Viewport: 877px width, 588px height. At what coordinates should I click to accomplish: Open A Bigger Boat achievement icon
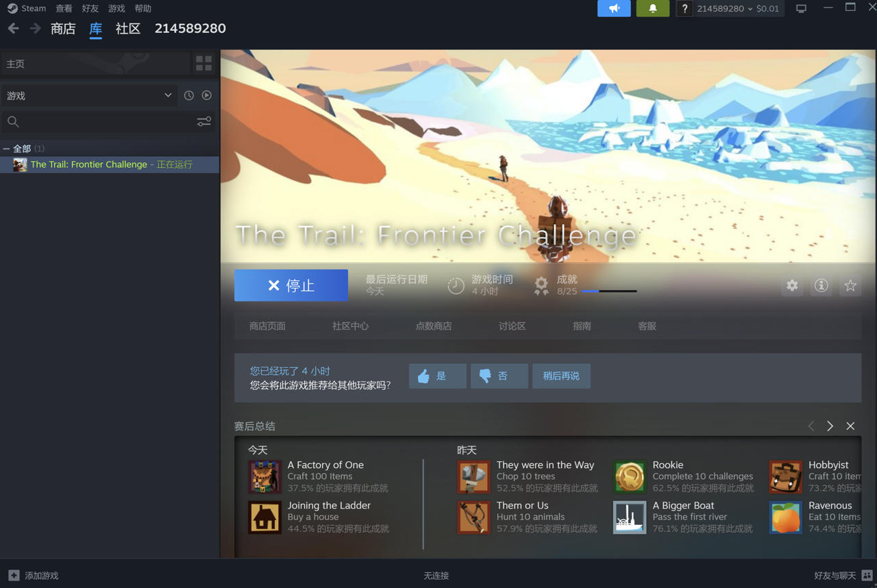630,517
